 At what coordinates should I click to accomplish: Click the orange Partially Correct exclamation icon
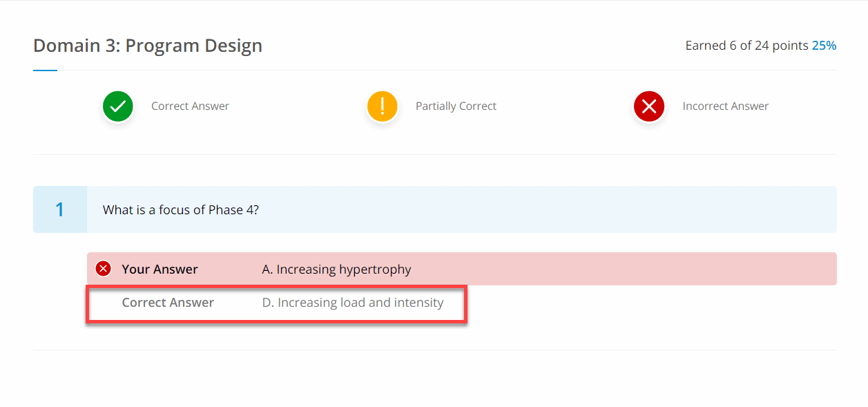click(382, 106)
